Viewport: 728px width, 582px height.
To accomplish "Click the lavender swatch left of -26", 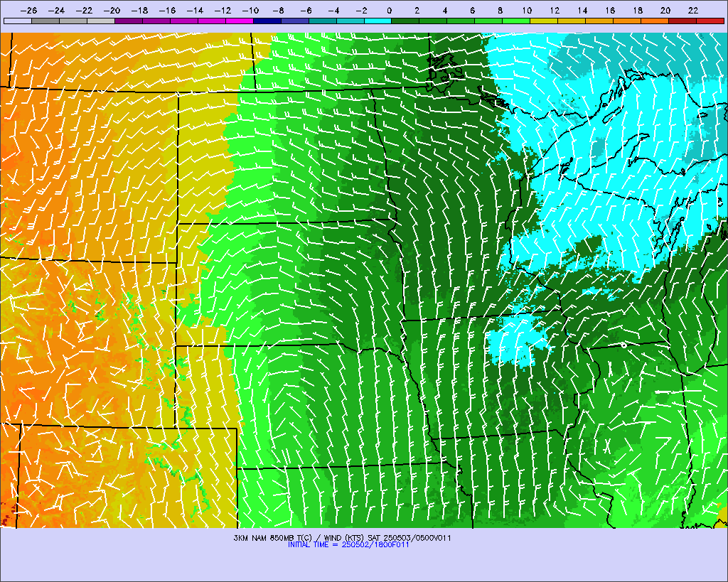I will (x=18, y=21).
